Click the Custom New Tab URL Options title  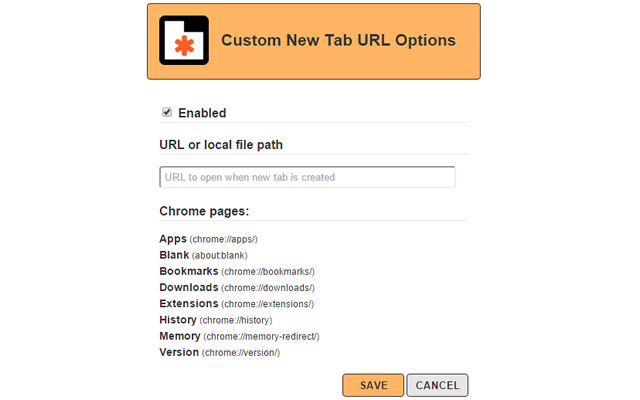tap(338, 40)
